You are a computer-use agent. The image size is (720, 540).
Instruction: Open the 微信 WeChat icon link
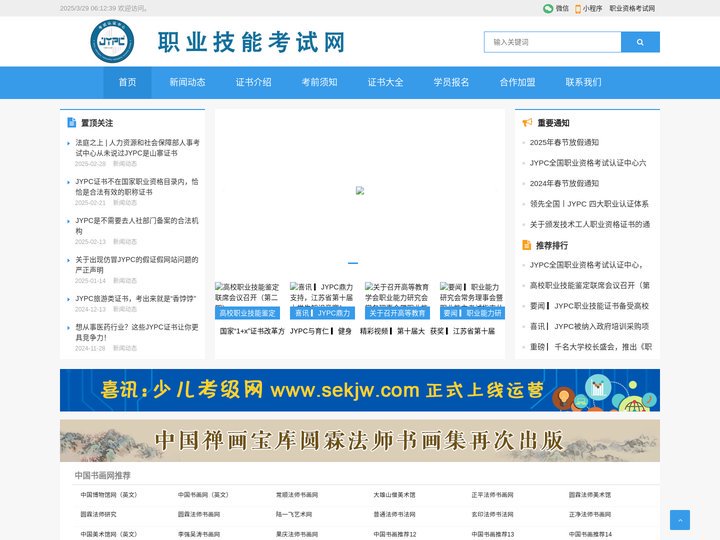pos(548,8)
